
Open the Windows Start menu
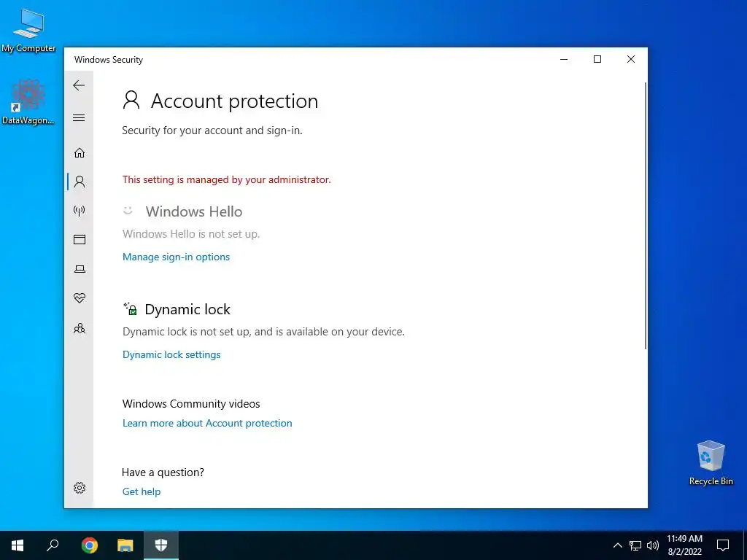18,545
